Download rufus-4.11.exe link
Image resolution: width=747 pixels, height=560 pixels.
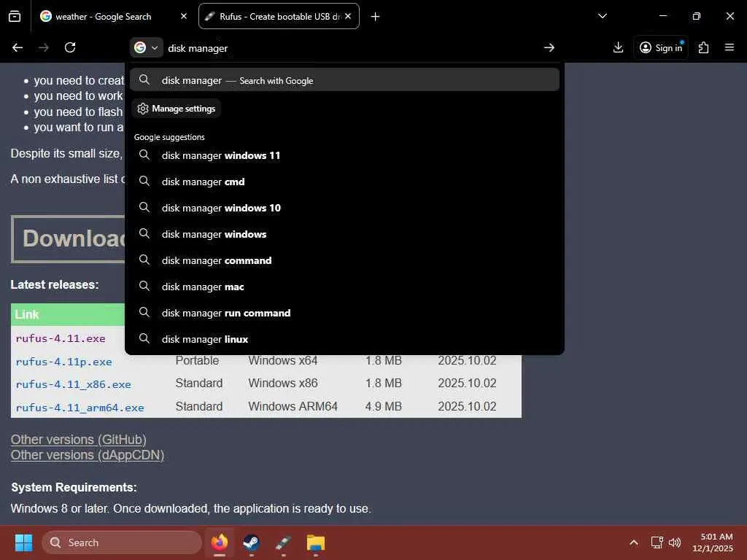[61, 338]
